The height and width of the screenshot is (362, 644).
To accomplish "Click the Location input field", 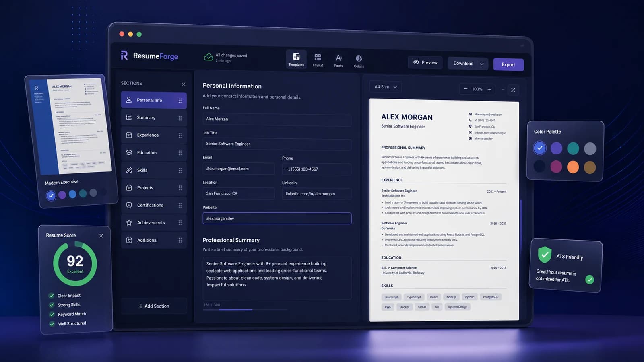I will click(x=239, y=193).
